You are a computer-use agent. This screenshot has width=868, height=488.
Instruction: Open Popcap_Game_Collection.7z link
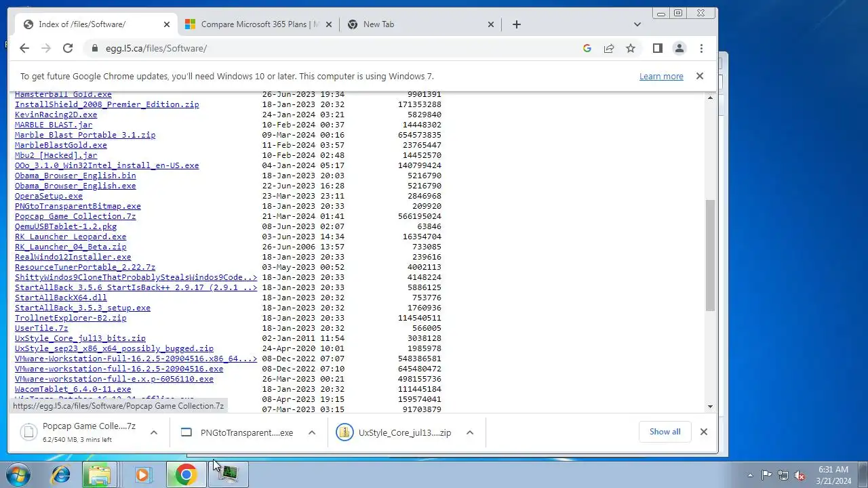tap(75, 216)
